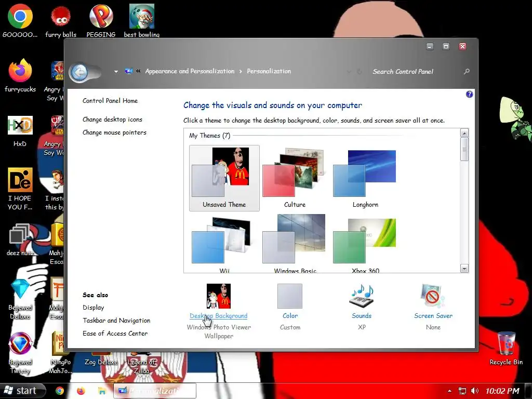Open the Color link

point(290,316)
